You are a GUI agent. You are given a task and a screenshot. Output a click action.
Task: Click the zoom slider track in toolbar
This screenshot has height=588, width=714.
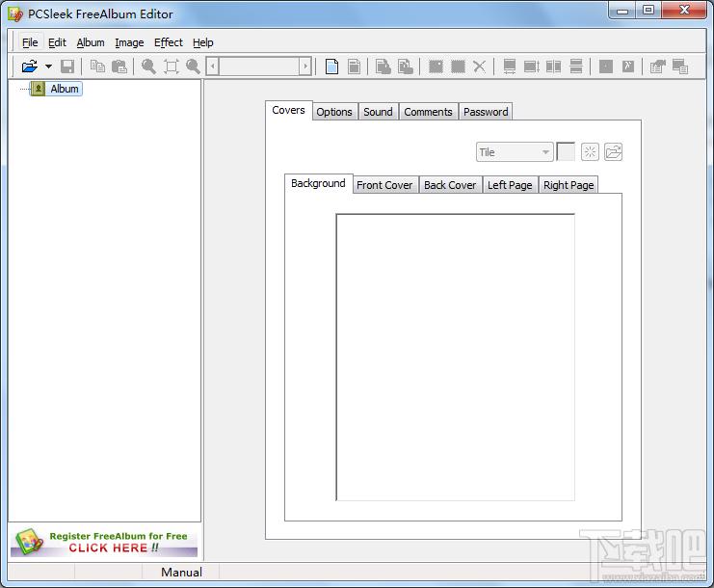[258, 67]
